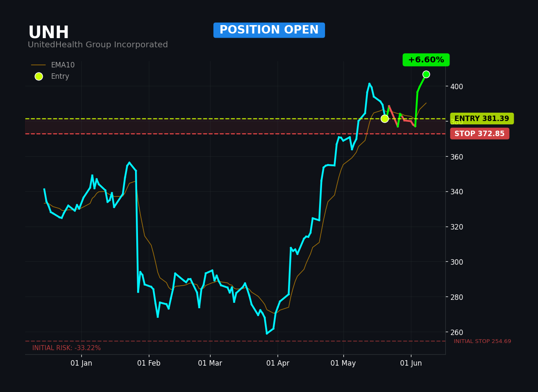
Task: Click the 01 Jan date axis label
Action: pyautogui.click(x=81, y=363)
